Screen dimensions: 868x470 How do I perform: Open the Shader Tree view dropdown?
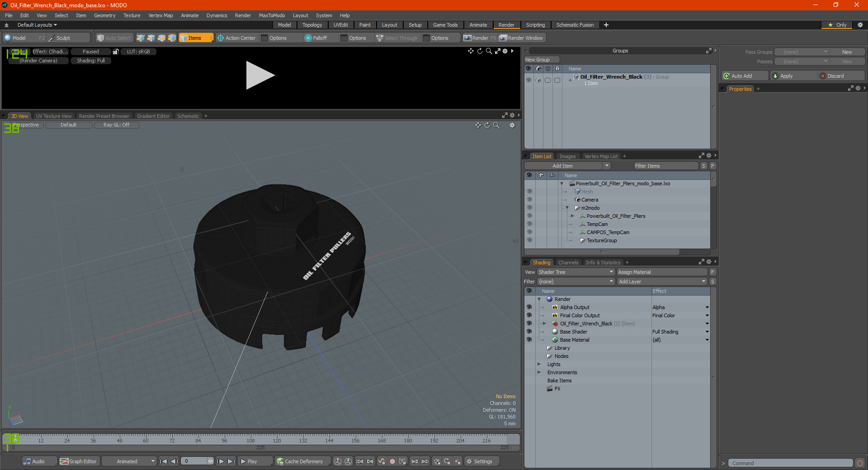coord(576,272)
